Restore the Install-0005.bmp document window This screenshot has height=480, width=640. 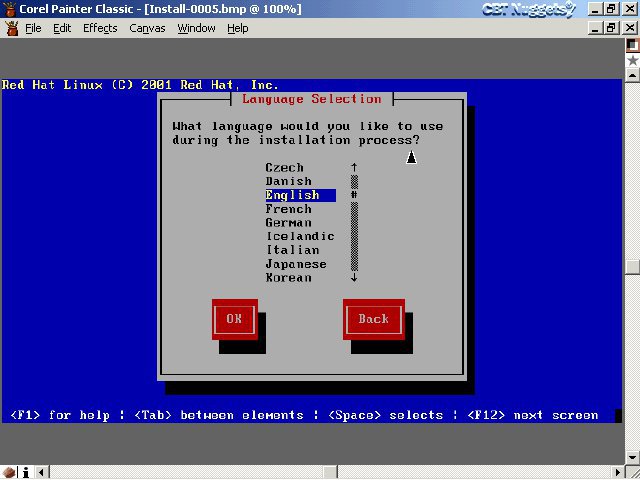pos(611,28)
